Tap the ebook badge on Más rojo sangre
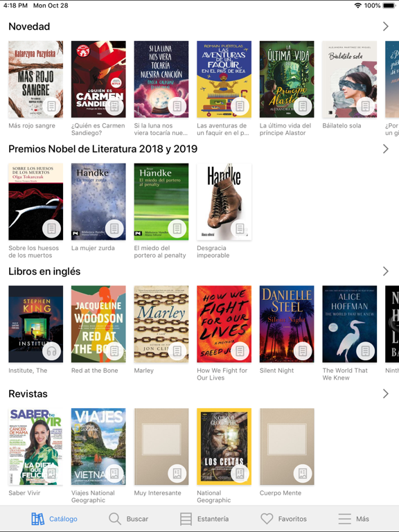The height and width of the screenshot is (532, 399). (51, 107)
